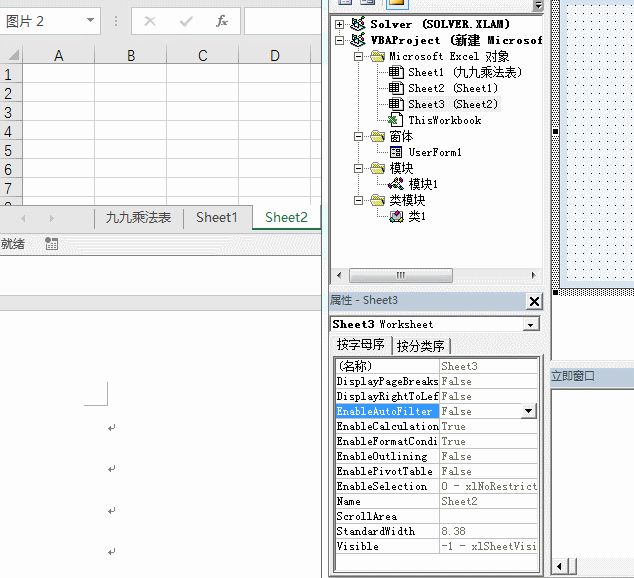
Task: Open the Name Box dropdown arrow
Action: click(91, 20)
